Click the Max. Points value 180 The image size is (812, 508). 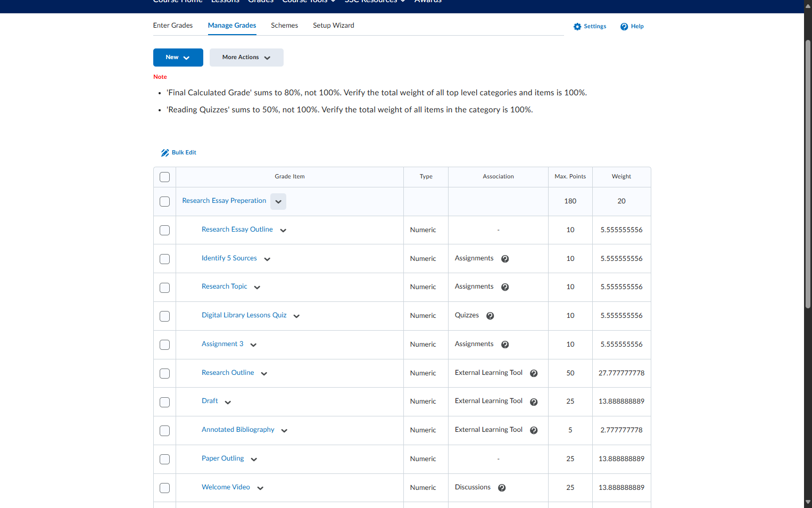[x=570, y=201]
